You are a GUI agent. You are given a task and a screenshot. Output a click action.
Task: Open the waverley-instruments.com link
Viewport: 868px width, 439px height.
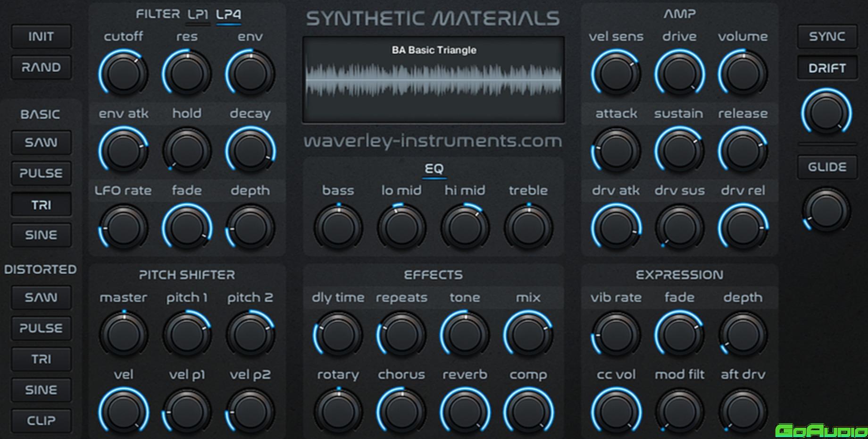(433, 141)
